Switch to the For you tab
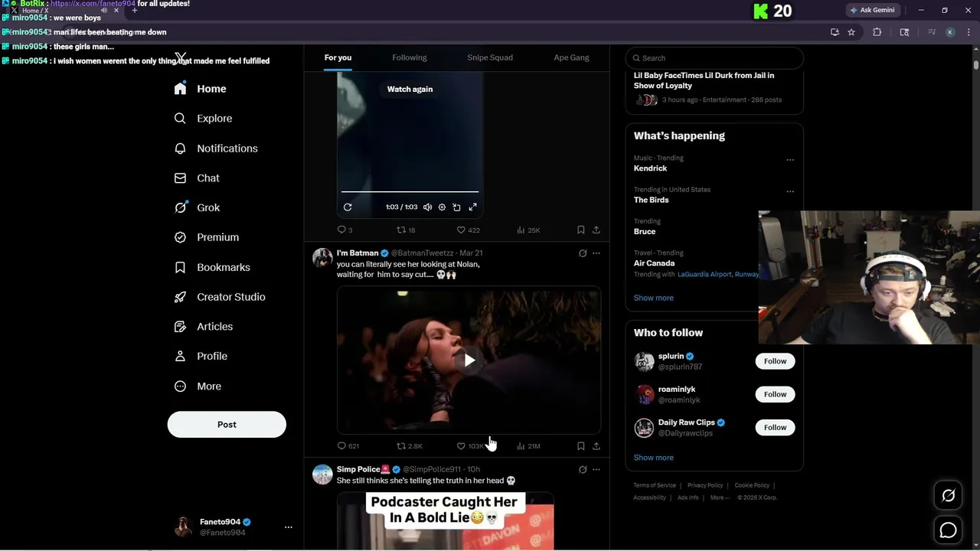 pos(338,58)
